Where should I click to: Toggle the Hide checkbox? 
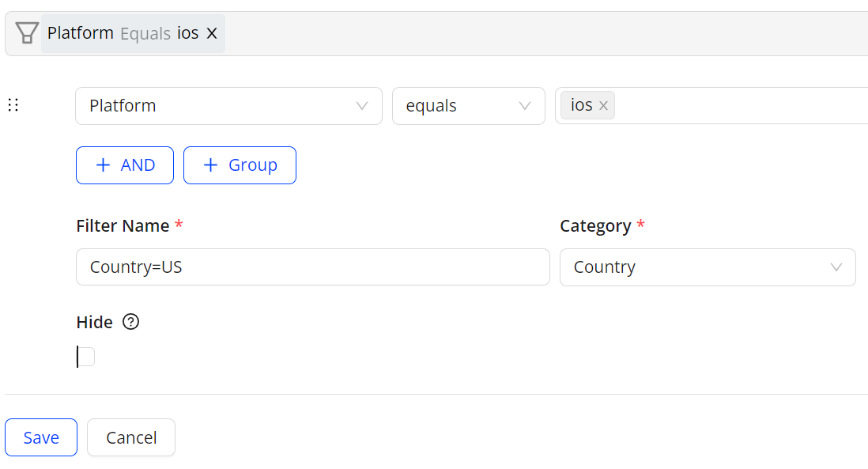86,357
